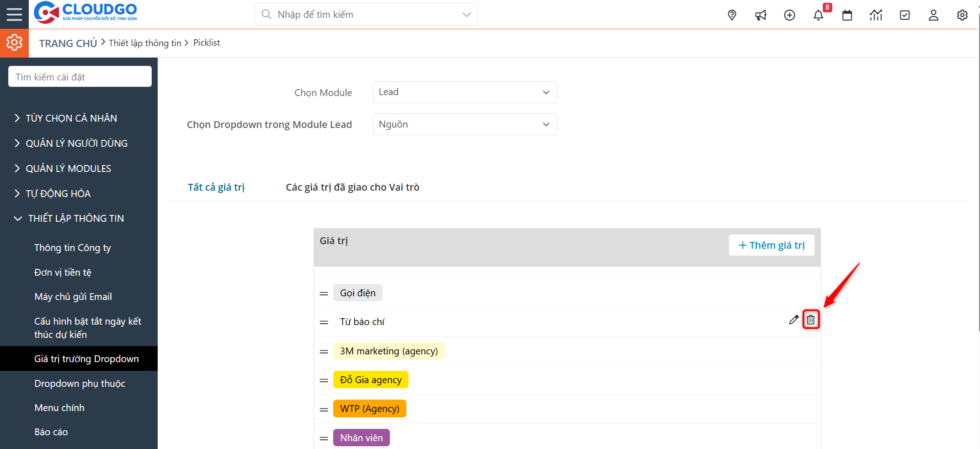Open the quick create plus icon

(789, 15)
